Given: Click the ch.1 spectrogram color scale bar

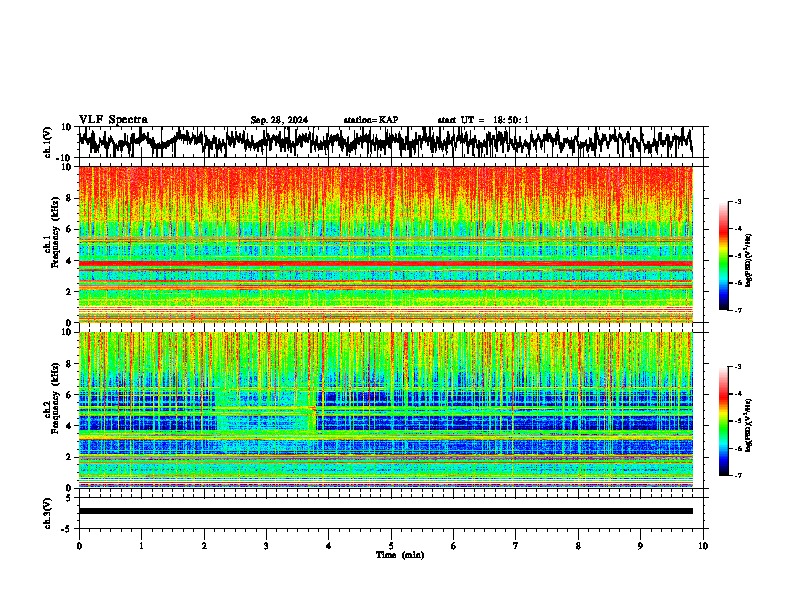Looking at the screenshot, I should pyautogui.click(x=724, y=256).
